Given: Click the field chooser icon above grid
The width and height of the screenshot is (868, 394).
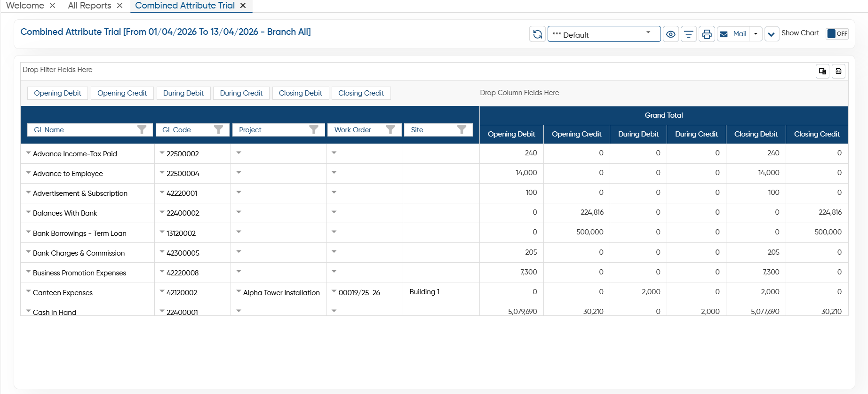Looking at the screenshot, I should 822,71.
